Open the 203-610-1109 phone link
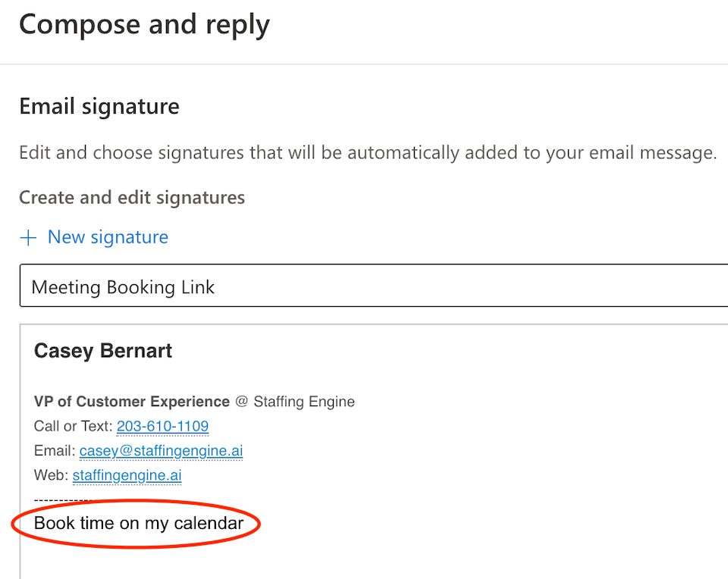The height and width of the screenshot is (579, 728). pyautogui.click(x=162, y=426)
